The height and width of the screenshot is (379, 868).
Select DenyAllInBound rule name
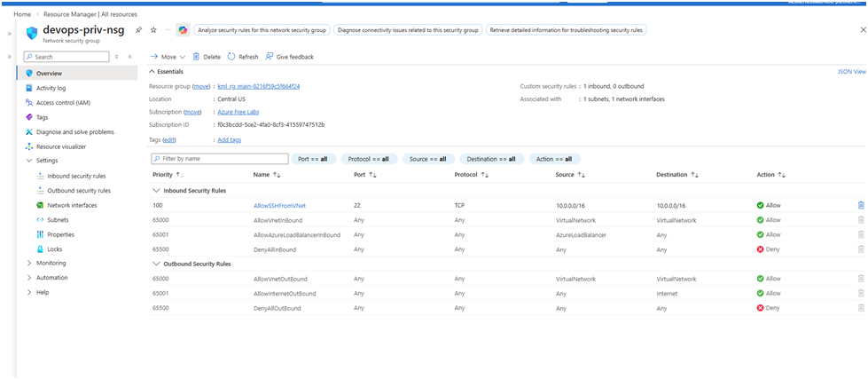(x=275, y=249)
